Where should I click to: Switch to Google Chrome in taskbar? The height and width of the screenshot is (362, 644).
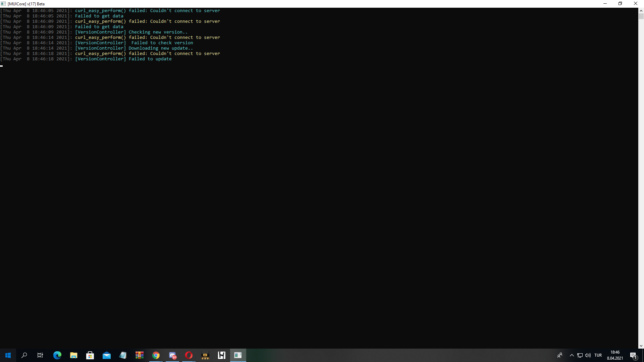(156, 355)
